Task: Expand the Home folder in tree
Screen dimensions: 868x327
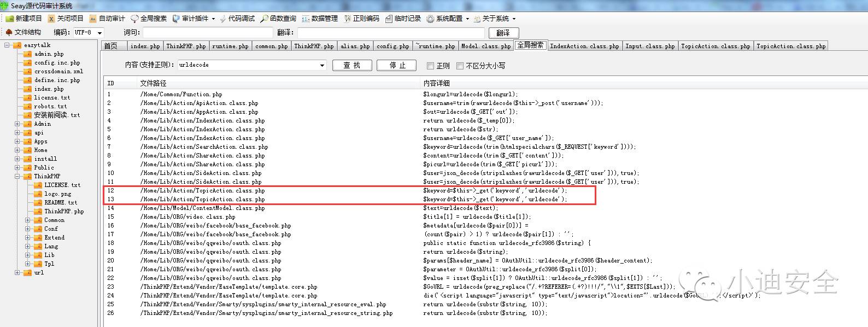Action: tap(17, 150)
